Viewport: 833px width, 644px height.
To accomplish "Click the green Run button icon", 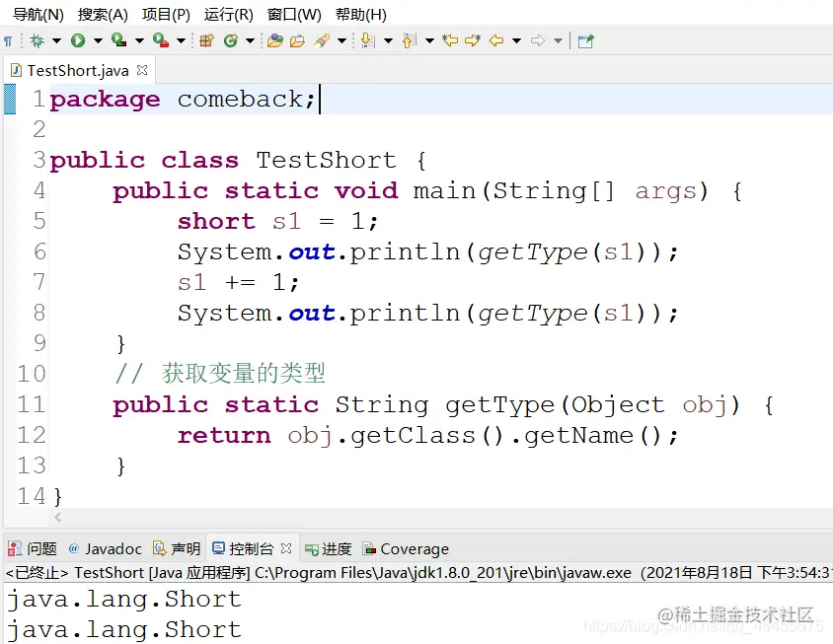I will [x=78, y=40].
